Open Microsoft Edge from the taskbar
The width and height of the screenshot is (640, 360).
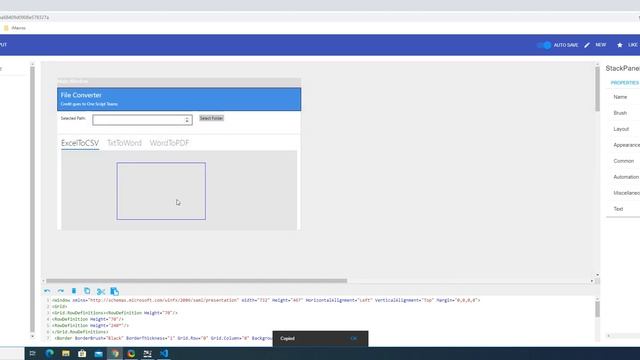coord(49,353)
